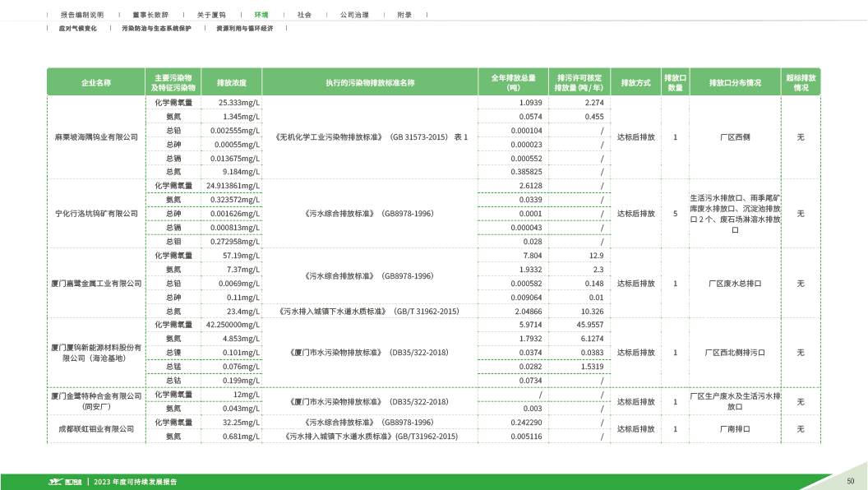Image resolution: width=868 pixels, height=490 pixels.
Task: Open the 应对气候变化 sub-navigation link
Action: click(x=77, y=28)
